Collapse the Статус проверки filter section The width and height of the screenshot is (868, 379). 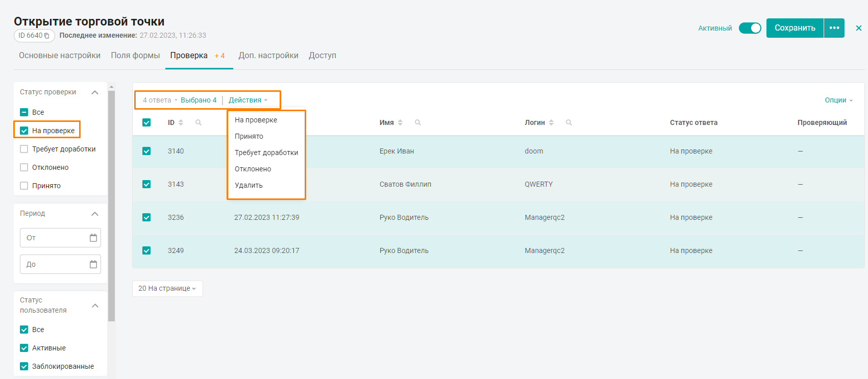click(95, 92)
